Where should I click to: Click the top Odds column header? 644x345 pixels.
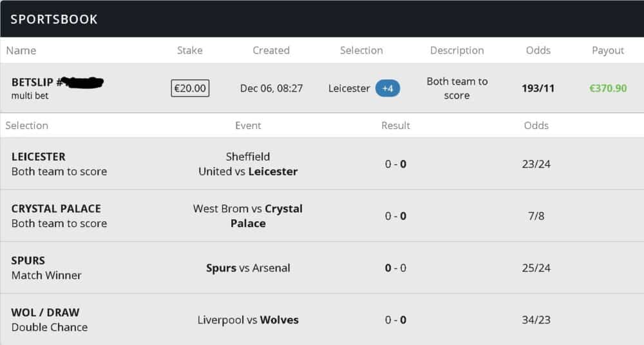(538, 50)
